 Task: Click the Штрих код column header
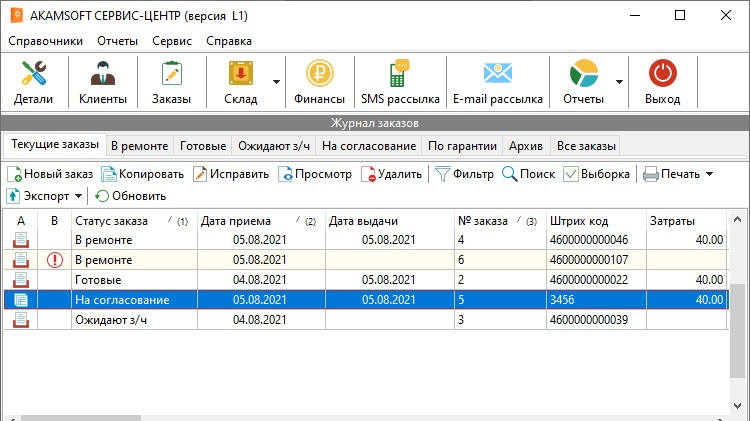tap(596, 221)
